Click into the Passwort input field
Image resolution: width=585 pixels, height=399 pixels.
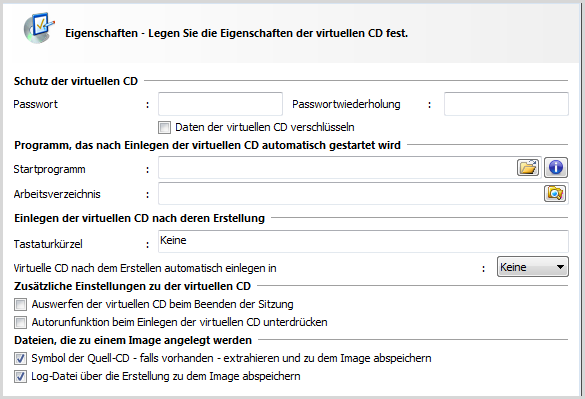[220, 104]
